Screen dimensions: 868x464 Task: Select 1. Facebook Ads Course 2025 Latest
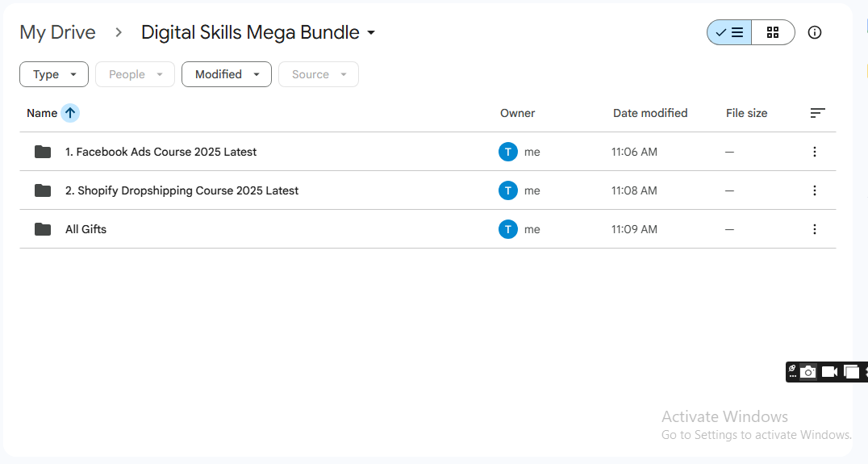pos(161,152)
